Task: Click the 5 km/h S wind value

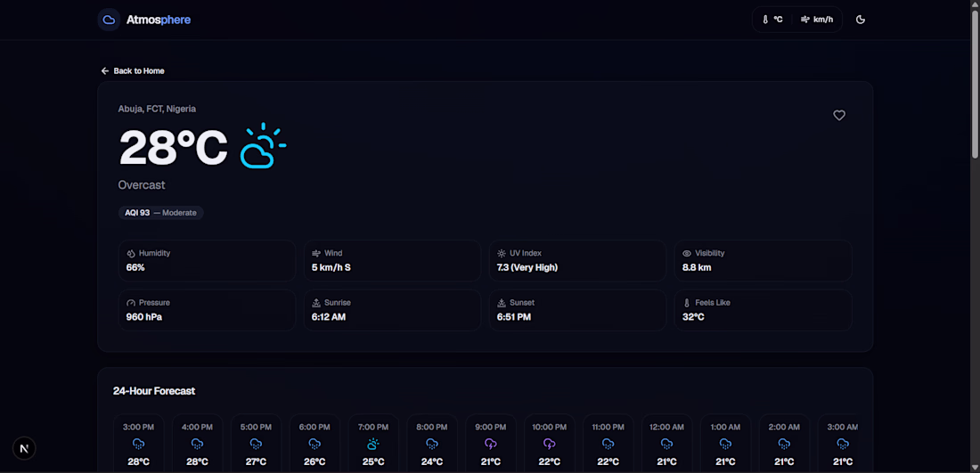Action: pyautogui.click(x=331, y=267)
